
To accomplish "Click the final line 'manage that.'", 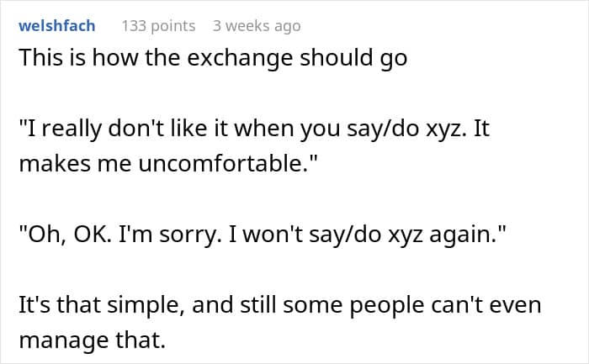I will tap(92, 340).
